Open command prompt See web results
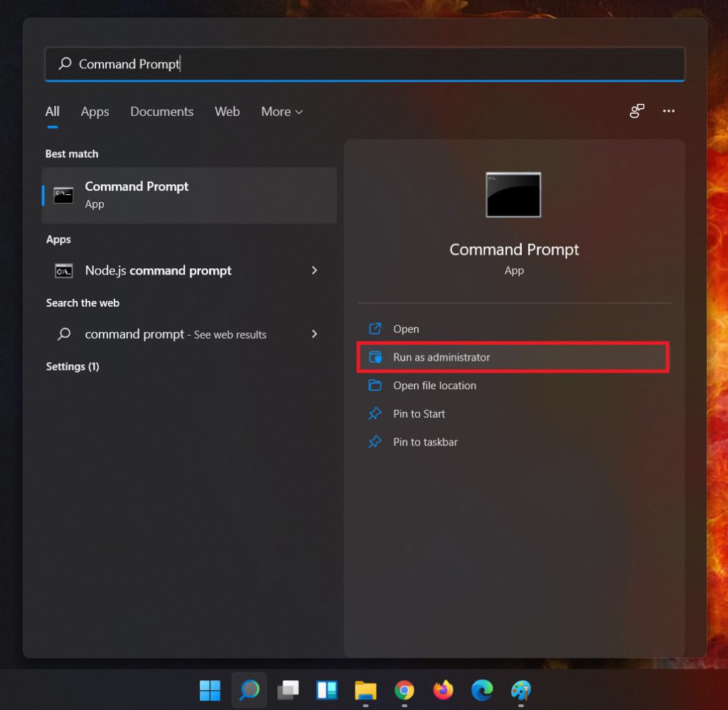The image size is (728, 710). point(189,334)
